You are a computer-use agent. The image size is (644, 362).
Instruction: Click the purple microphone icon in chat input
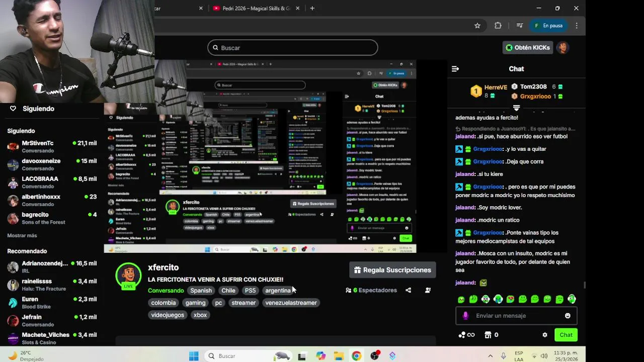(465, 316)
